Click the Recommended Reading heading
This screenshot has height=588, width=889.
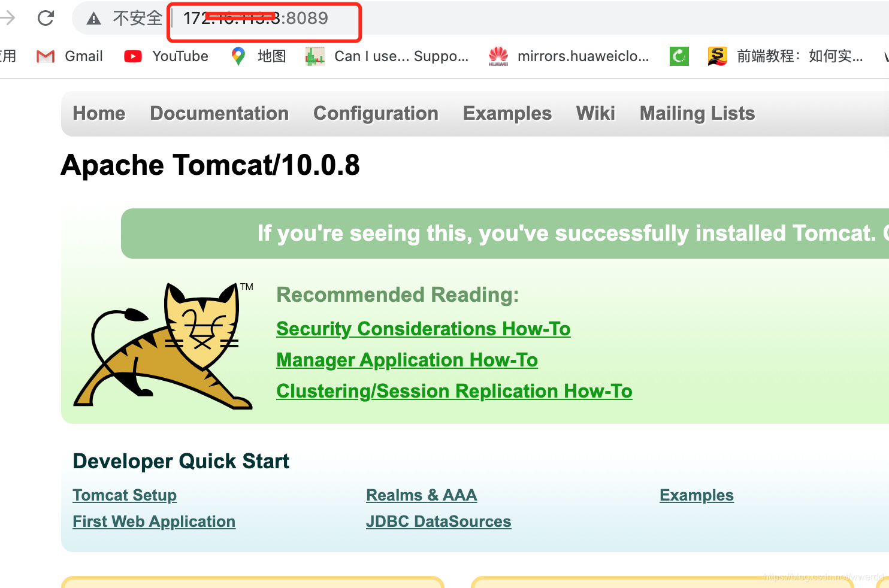[x=398, y=295]
